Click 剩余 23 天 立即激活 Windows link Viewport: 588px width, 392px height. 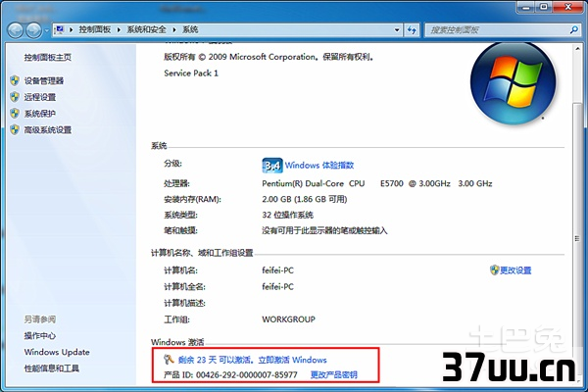tap(253, 360)
